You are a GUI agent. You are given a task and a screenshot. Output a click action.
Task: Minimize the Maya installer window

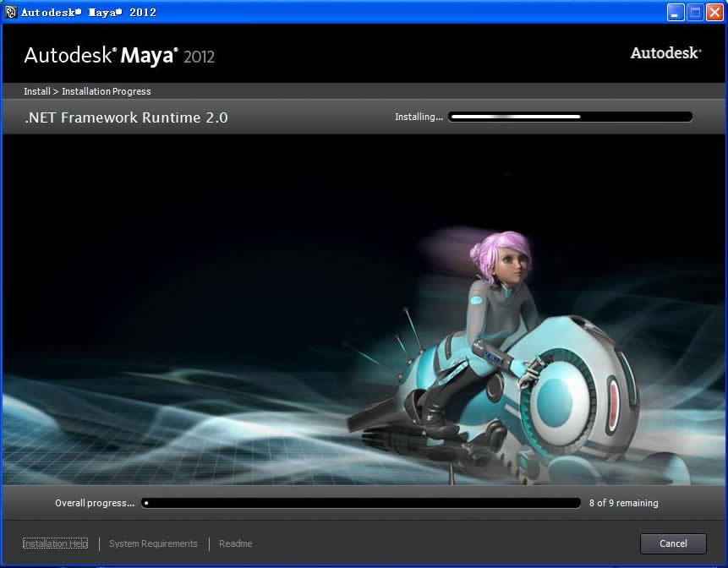[676, 12]
